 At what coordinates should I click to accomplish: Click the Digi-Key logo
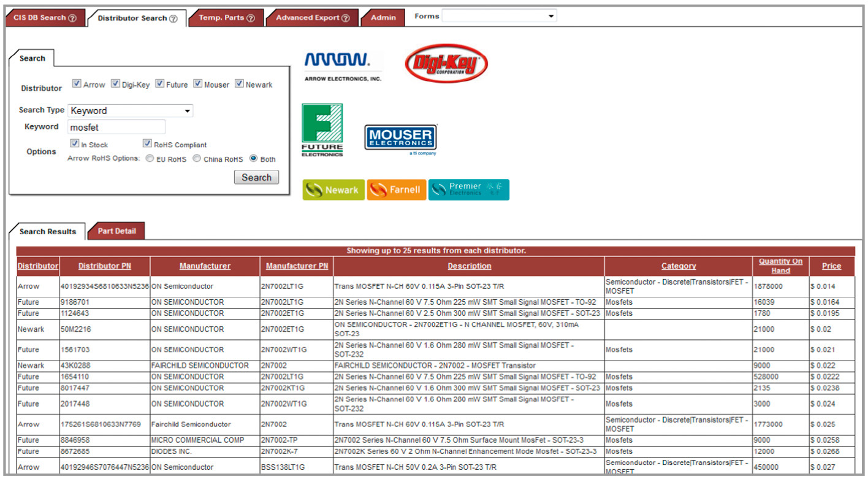(446, 63)
